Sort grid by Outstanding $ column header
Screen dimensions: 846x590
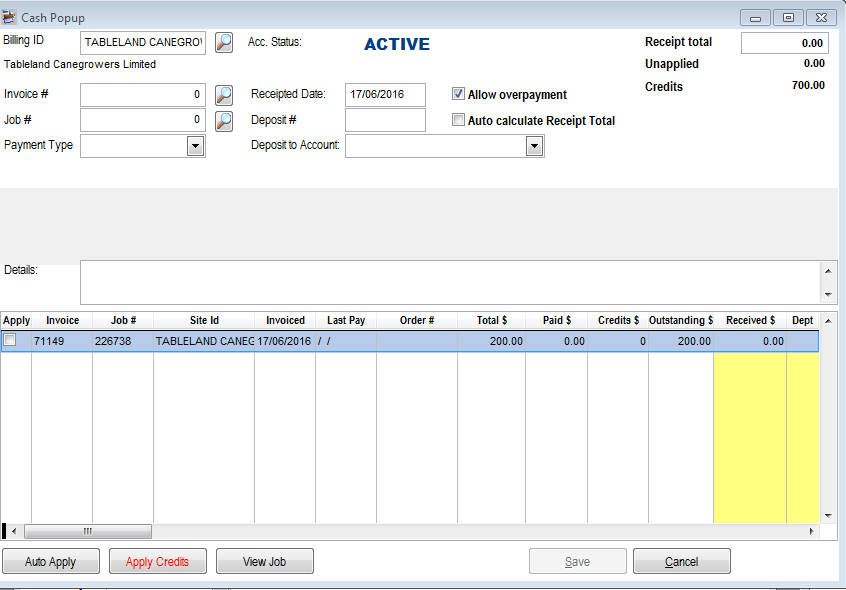point(680,320)
